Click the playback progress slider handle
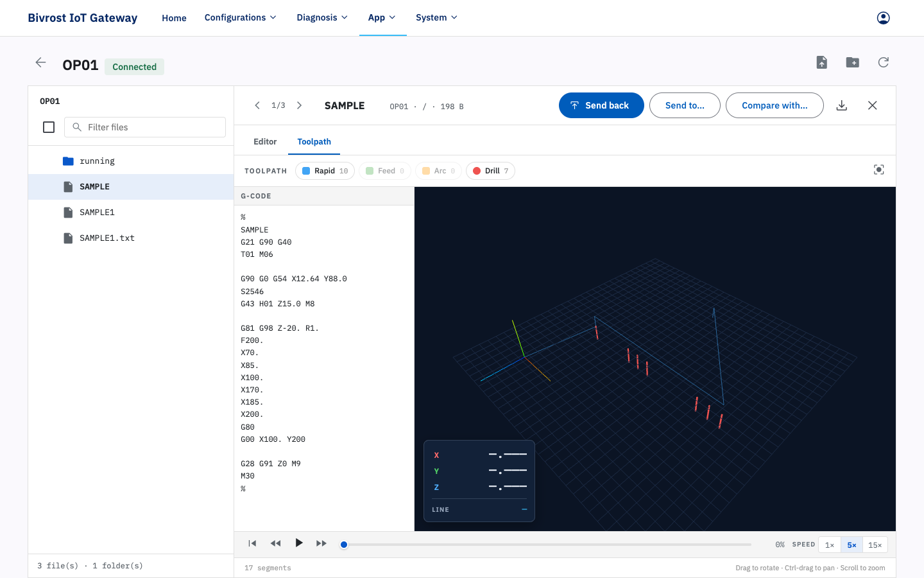Screen dimensions: 924x578 (x=344, y=545)
